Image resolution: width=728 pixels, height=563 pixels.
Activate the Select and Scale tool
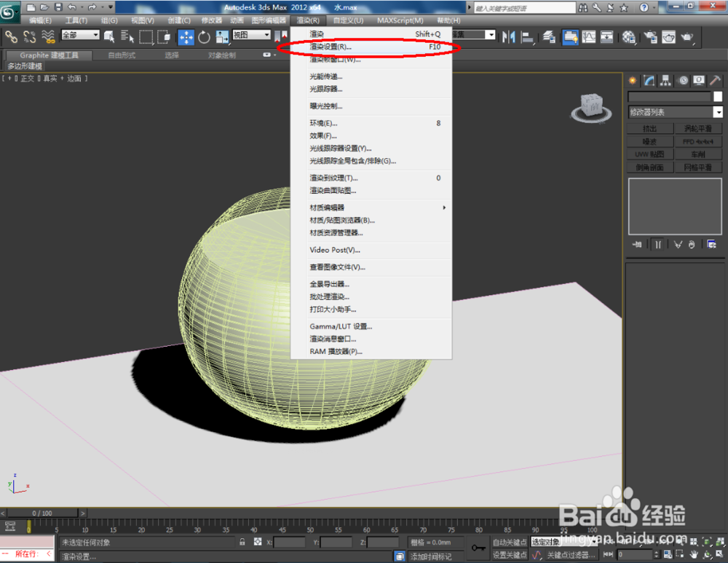click(x=222, y=36)
